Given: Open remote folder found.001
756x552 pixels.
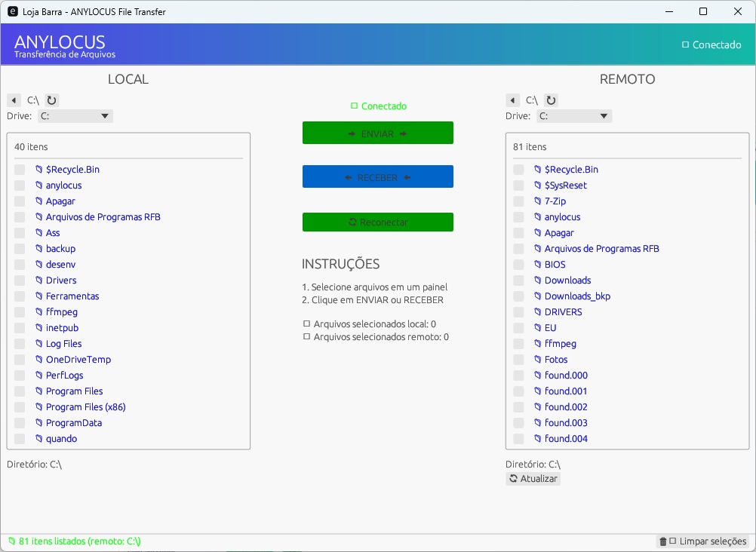Looking at the screenshot, I should [x=566, y=391].
